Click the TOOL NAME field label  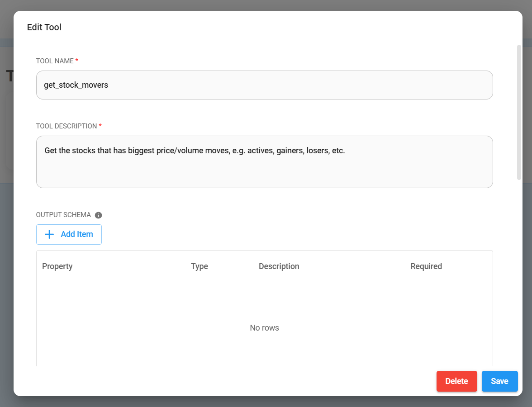click(x=55, y=61)
